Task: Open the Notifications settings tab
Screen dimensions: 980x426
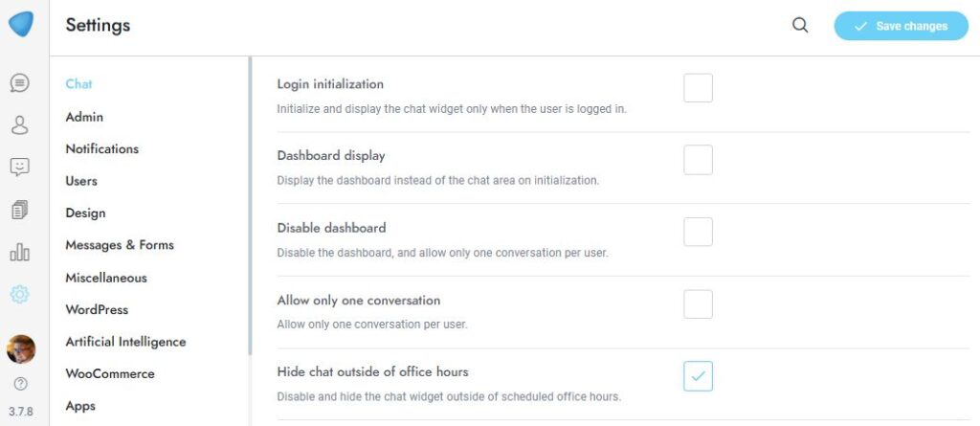Action: pos(101,148)
